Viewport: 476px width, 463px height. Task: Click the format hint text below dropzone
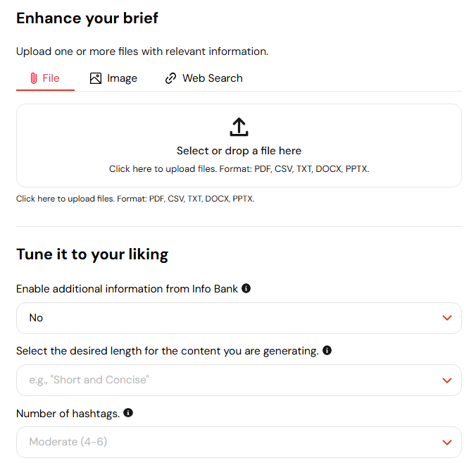coord(135,199)
